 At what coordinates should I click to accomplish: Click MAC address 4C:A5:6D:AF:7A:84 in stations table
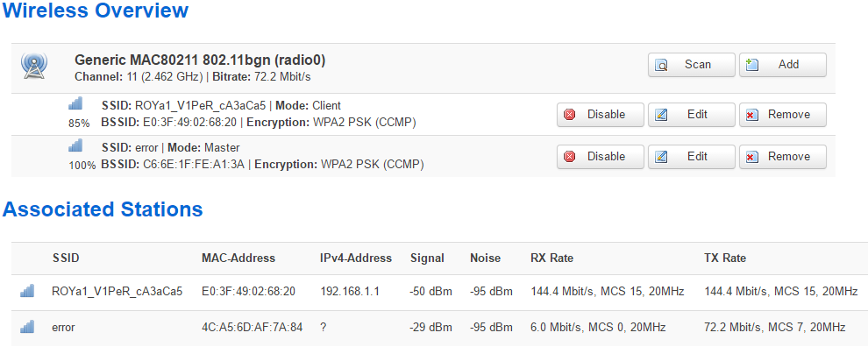[252, 327]
